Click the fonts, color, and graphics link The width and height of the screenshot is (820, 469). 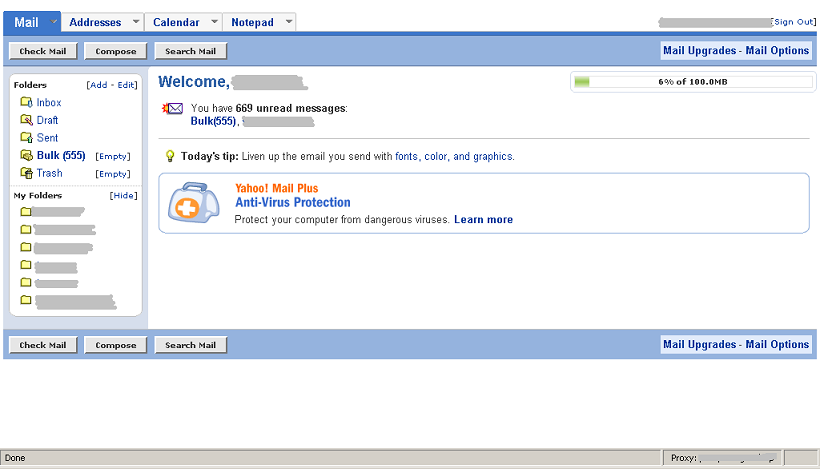point(454,156)
